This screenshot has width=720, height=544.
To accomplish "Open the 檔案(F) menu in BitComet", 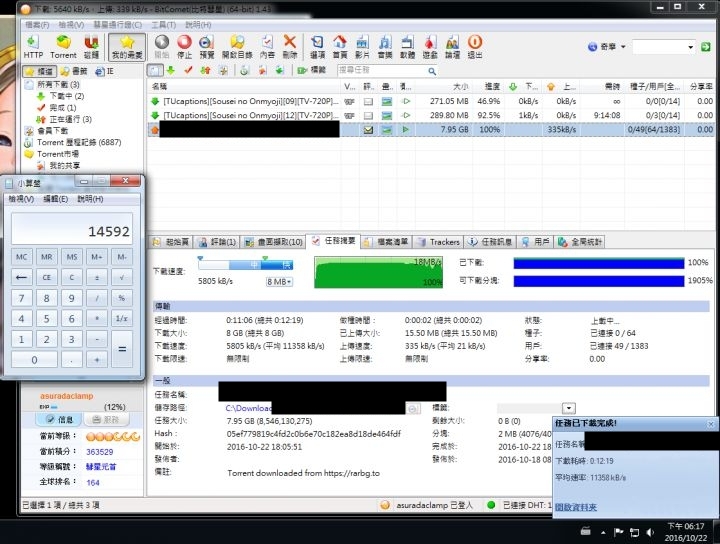I will pyautogui.click(x=37, y=25).
